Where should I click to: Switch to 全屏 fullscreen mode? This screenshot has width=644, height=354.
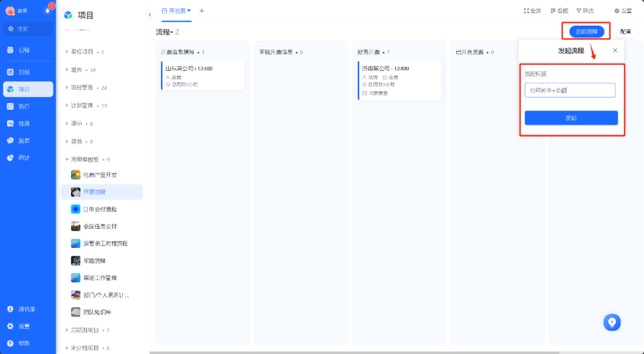pyautogui.click(x=532, y=11)
